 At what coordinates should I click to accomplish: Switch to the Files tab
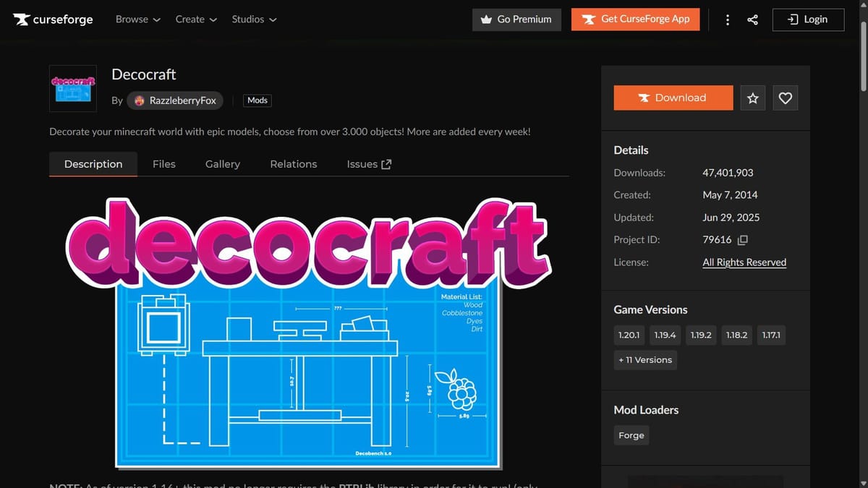coord(164,164)
